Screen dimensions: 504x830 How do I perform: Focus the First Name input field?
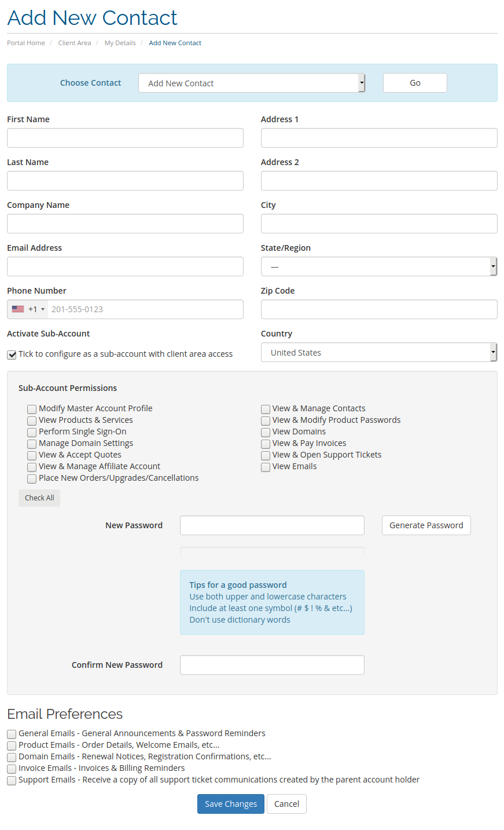pyautogui.click(x=125, y=138)
